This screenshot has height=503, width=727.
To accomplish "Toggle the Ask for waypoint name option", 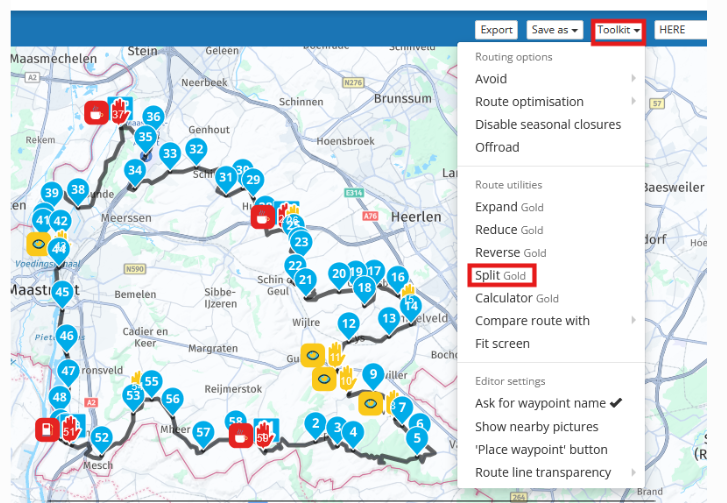I will [x=548, y=403].
